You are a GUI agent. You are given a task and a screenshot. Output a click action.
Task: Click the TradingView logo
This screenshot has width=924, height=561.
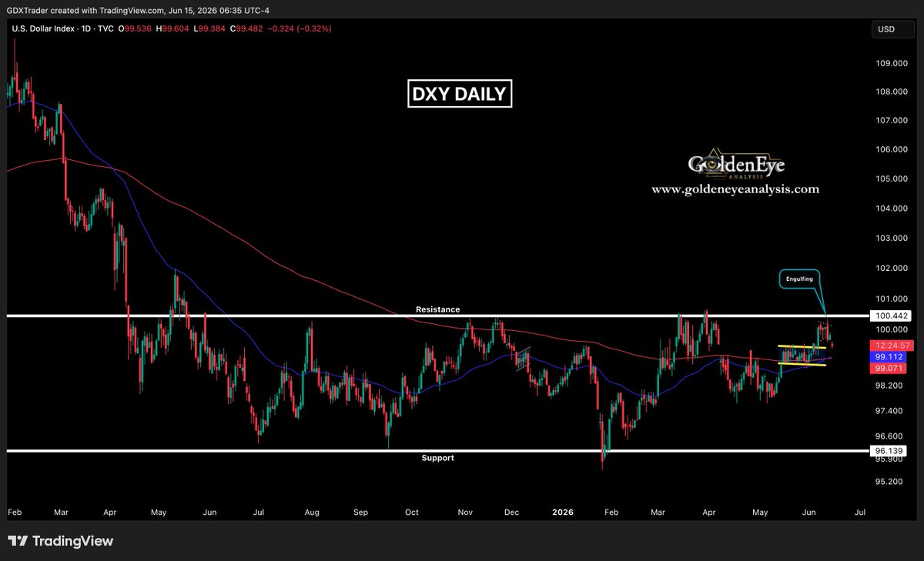pyautogui.click(x=61, y=541)
